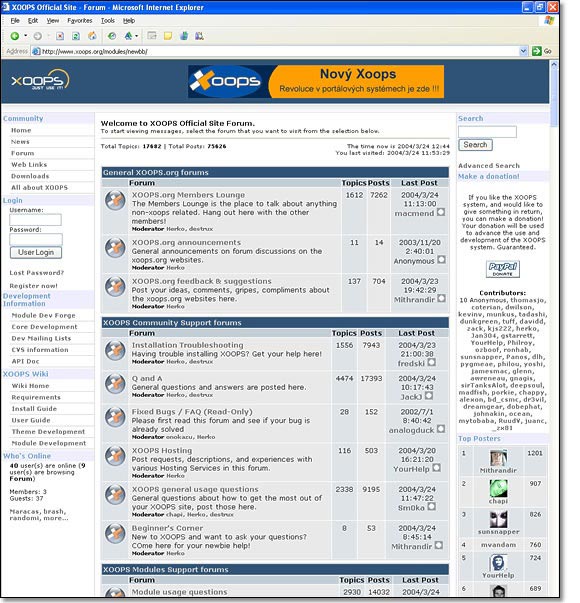Open the Beginner's Corner forum link
This screenshot has height=603, width=580.
click(167, 528)
